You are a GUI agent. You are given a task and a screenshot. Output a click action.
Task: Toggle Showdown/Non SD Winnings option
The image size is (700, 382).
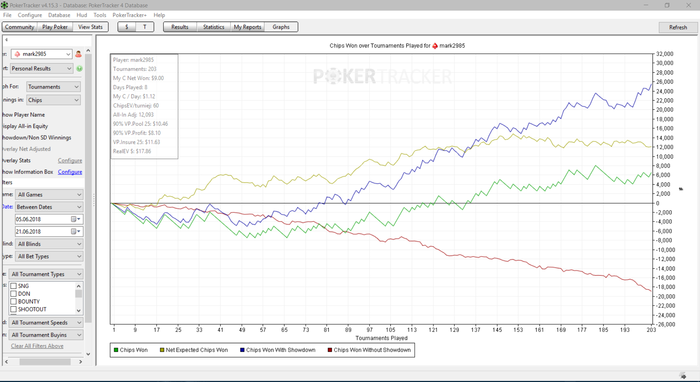(37, 137)
